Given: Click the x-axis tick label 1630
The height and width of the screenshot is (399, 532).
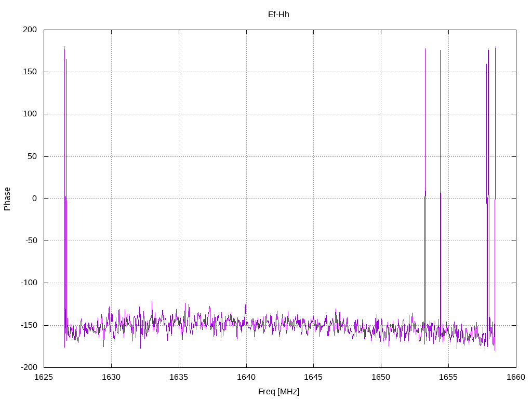Looking at the screenshot, I should [x=111, y=377].
